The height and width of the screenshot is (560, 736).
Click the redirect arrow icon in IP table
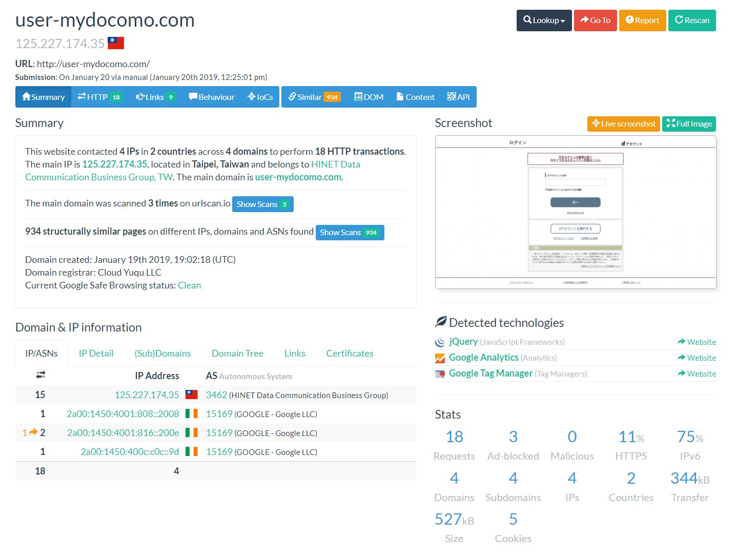(33, 432)
